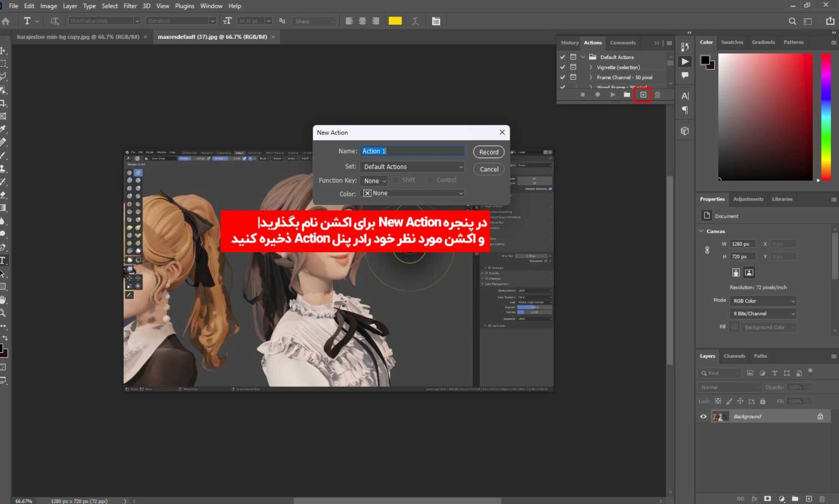Open the Character panel icon in collapsed dock

click(x=685, y=96)
